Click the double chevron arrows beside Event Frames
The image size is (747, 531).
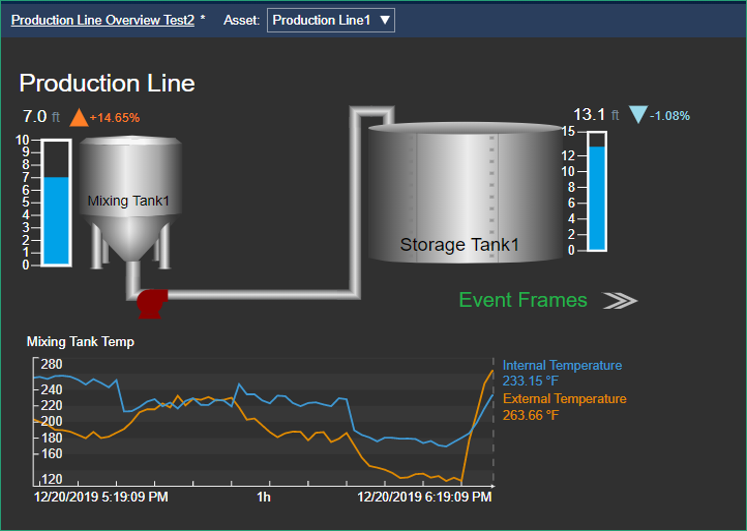(x=620, y=300)
